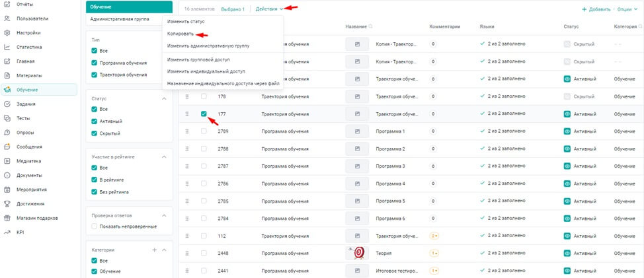The width and height of the screenshot is (644, 278).
Task: Add a category with the plus icon
Action: [x=154, y=250]
